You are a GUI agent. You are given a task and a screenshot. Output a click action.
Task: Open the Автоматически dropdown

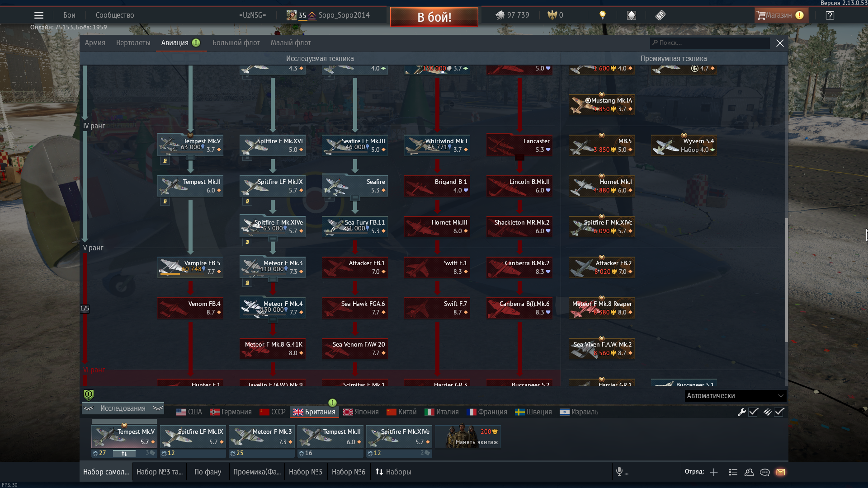(735, 396)
